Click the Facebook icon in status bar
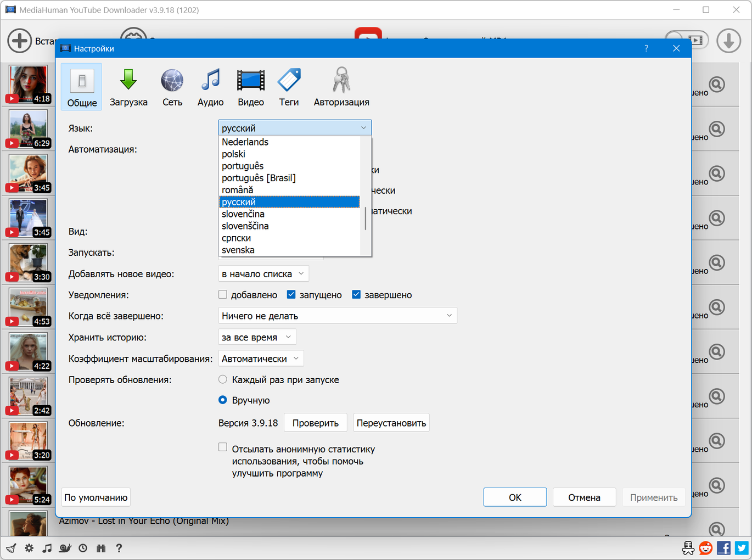Image resolution: width=752 pixels, height=560 pixels. 723,548
